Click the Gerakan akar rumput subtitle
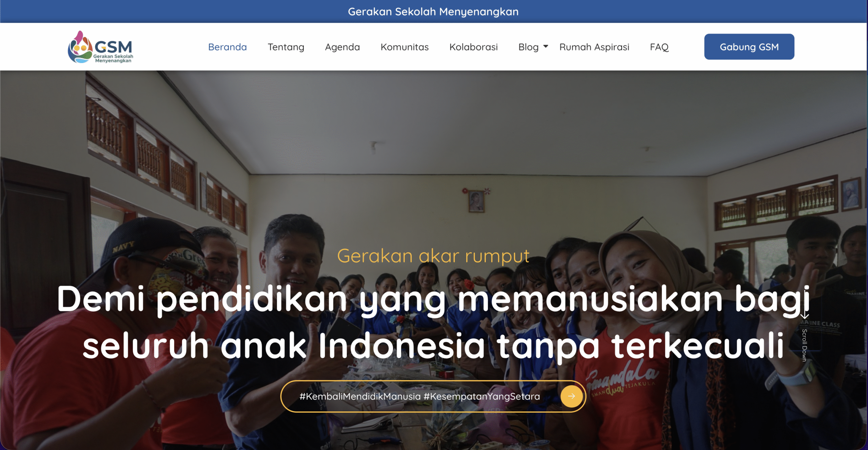 433,256
